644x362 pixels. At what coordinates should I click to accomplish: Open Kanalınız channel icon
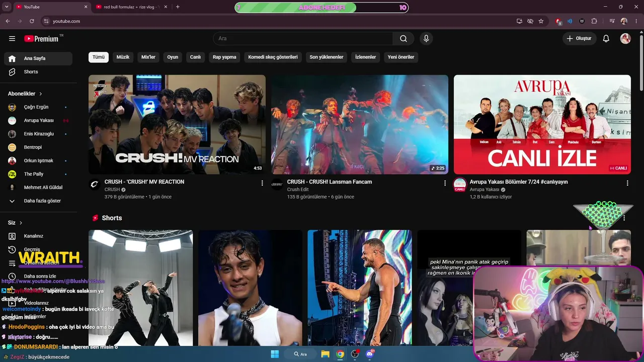[x=12, y=236]
